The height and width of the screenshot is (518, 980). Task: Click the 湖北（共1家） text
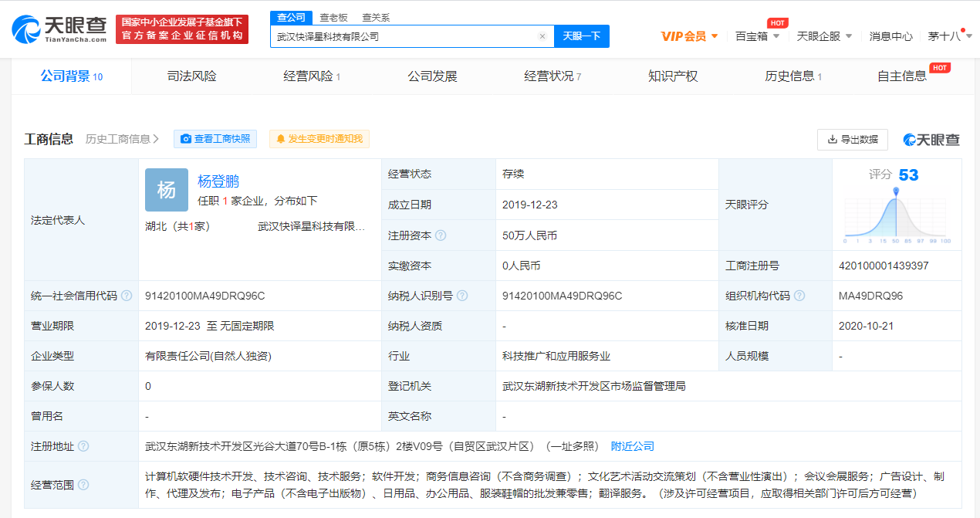pos(177,226)
